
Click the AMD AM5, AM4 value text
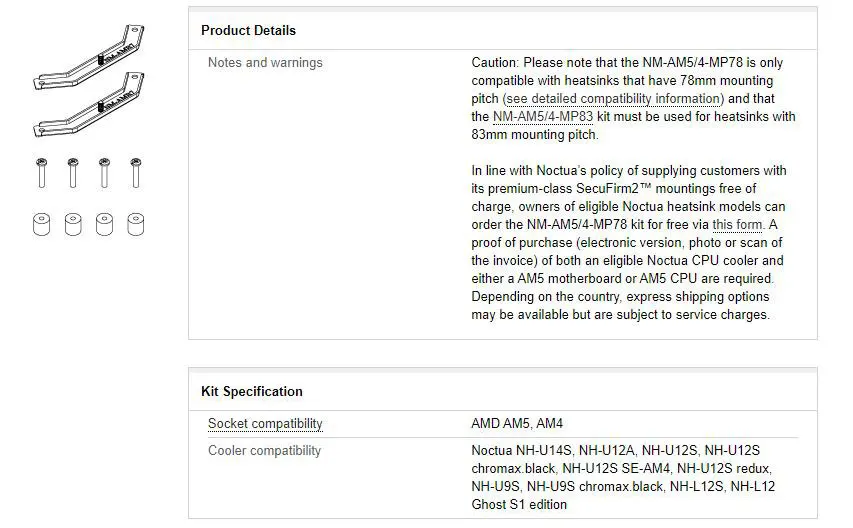coord(517,424)
